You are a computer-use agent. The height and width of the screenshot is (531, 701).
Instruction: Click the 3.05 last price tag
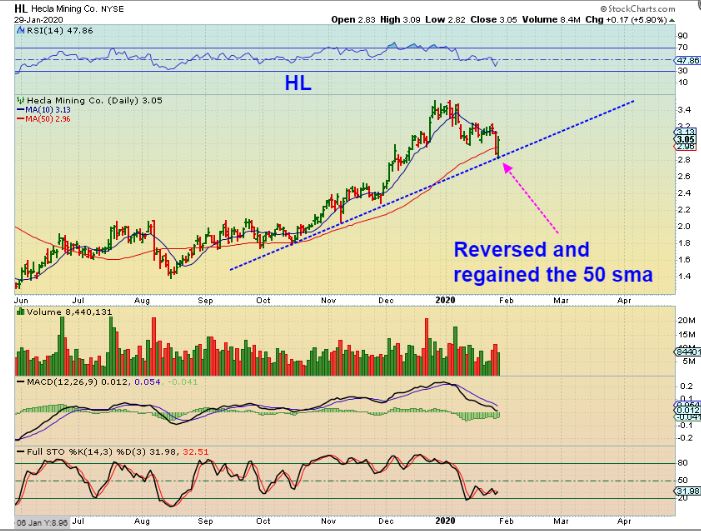pos(686,139)
